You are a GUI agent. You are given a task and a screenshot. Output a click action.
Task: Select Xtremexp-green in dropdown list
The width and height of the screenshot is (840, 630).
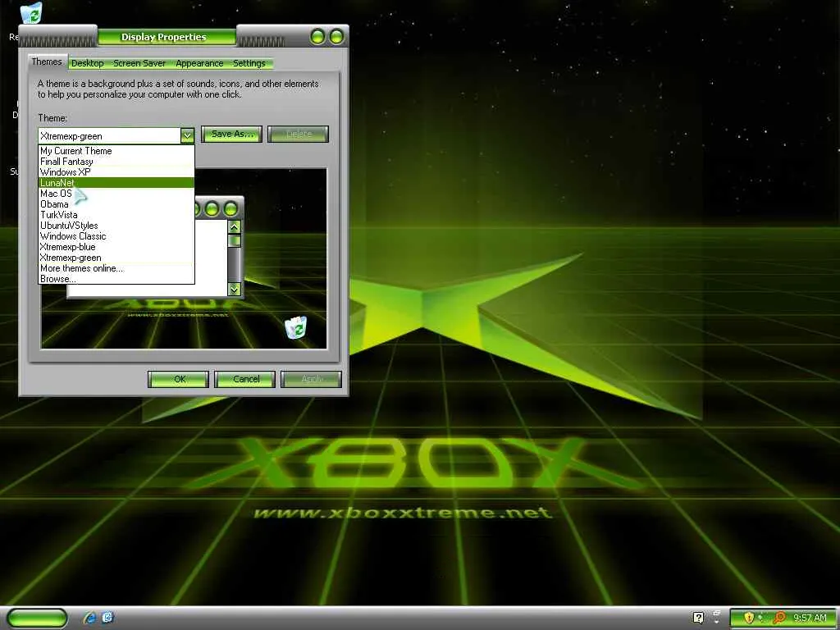click(116, 258)
